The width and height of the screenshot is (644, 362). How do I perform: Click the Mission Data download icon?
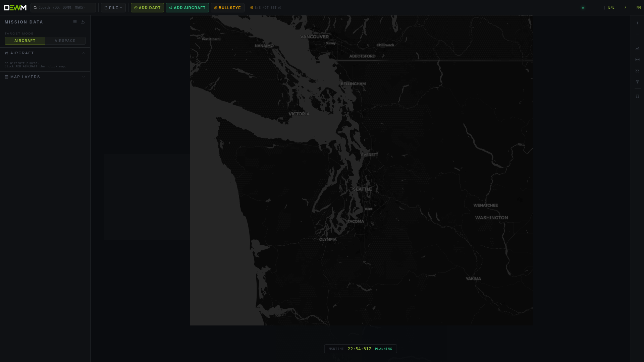click(x=83, y=22)
